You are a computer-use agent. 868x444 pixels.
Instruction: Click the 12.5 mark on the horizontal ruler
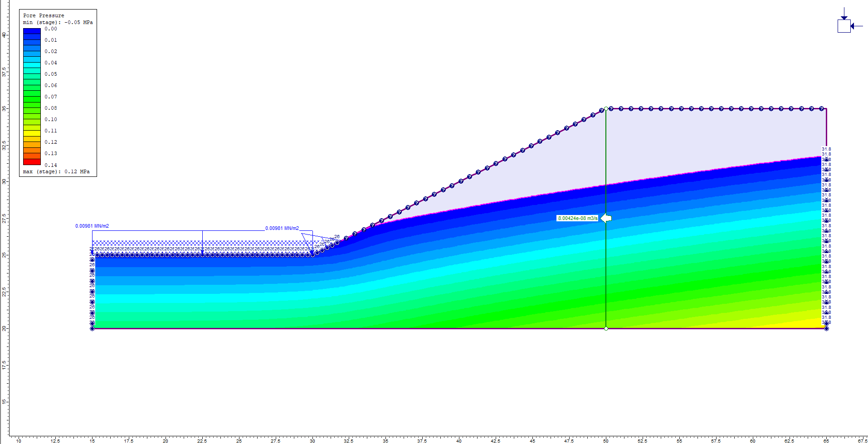coord(55,440)
